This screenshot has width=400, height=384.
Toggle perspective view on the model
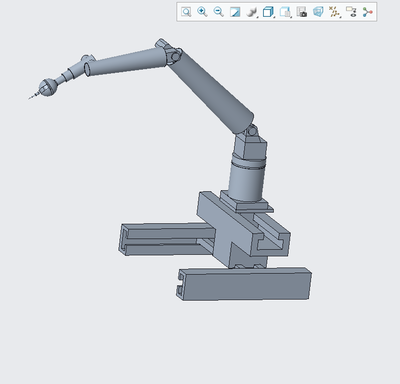(318, 12)
